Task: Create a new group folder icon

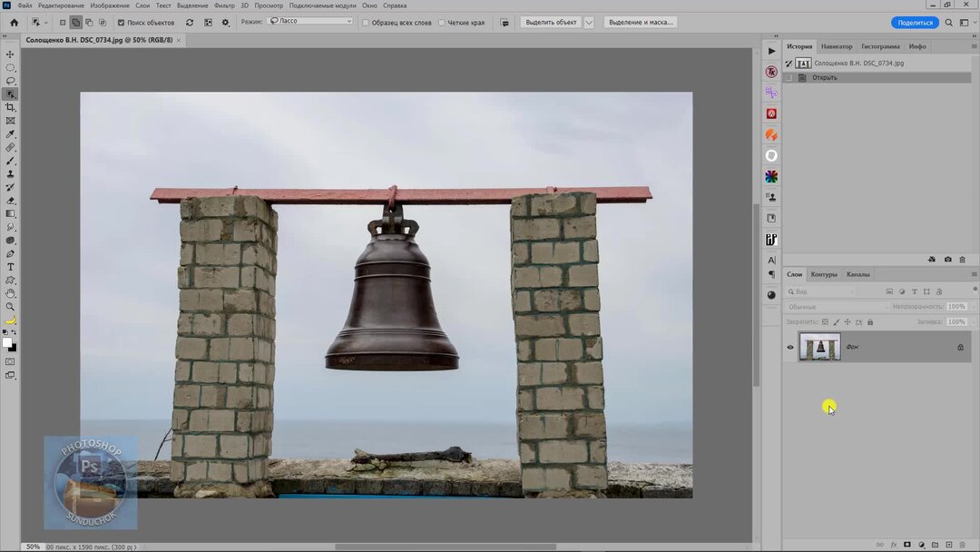Action: [935, 545]
